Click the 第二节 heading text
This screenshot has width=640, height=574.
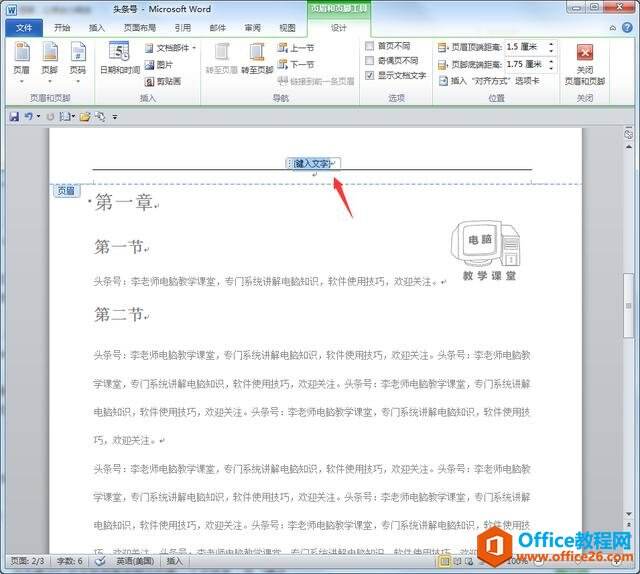coord(119,314)
